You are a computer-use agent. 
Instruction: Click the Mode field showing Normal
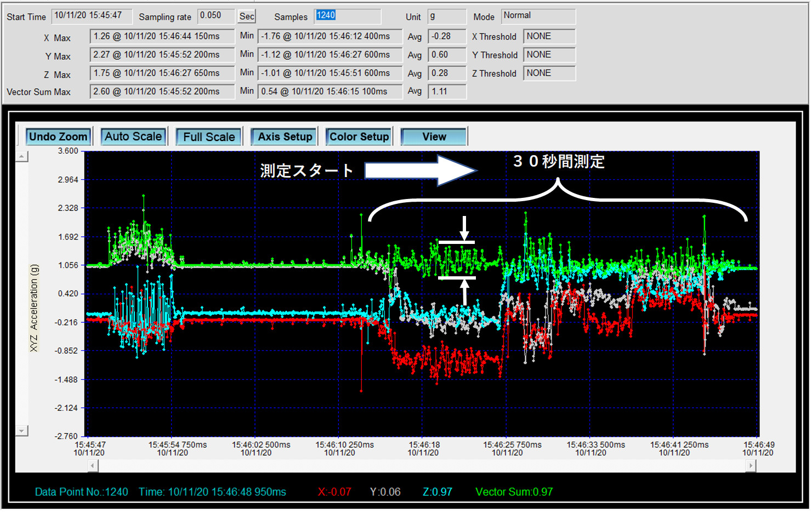538,16
